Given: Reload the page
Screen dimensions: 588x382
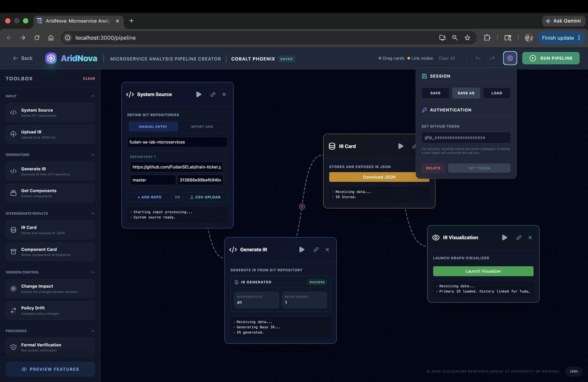Looking at the screenshot, I should pyautogui.click(x=37, y=38).
